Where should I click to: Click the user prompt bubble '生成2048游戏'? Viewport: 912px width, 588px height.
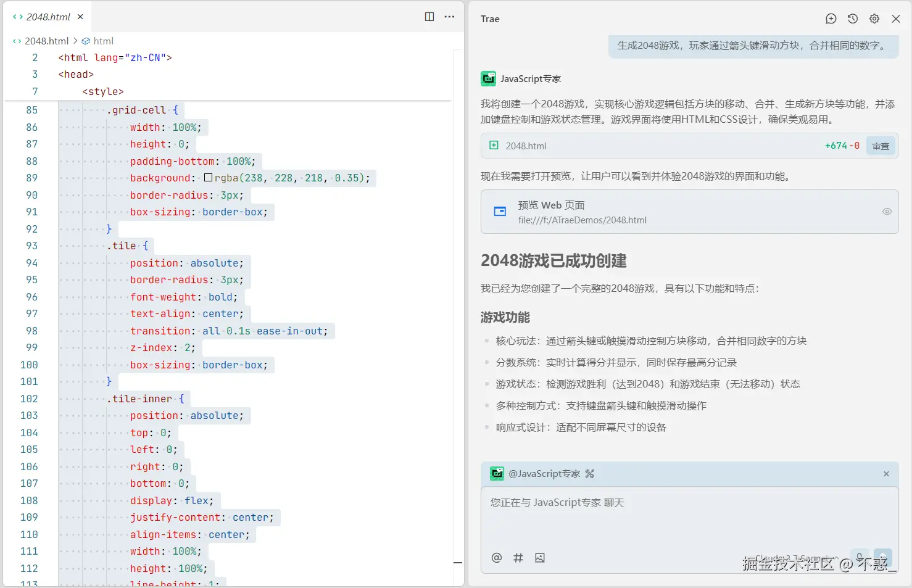pos(753,46)
